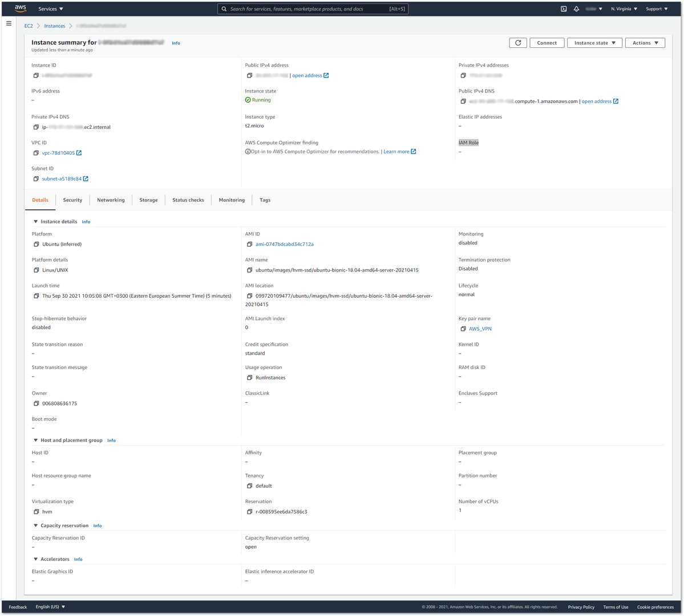Open the Actions dropdown
The image size is (684, 616).
[x=645, y=43]
